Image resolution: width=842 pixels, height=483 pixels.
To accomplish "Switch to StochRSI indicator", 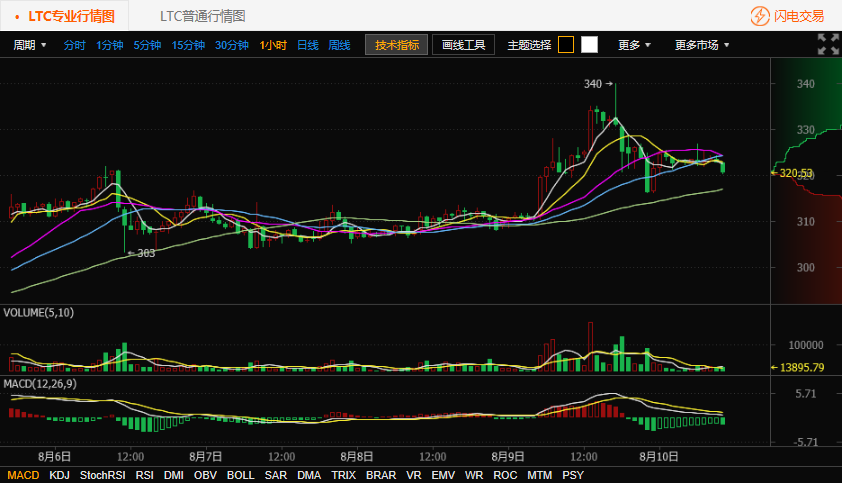I will (103, 475).
